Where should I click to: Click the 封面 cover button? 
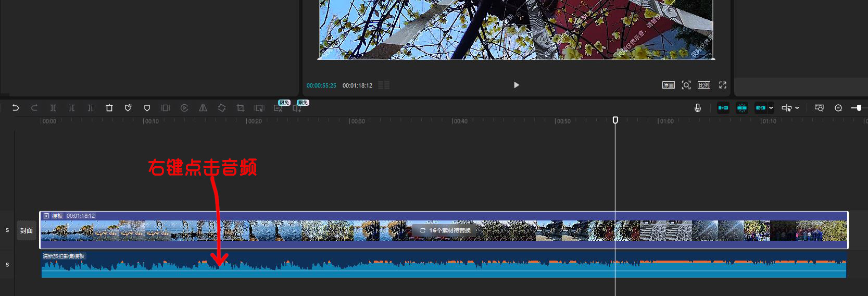point(27,230)
